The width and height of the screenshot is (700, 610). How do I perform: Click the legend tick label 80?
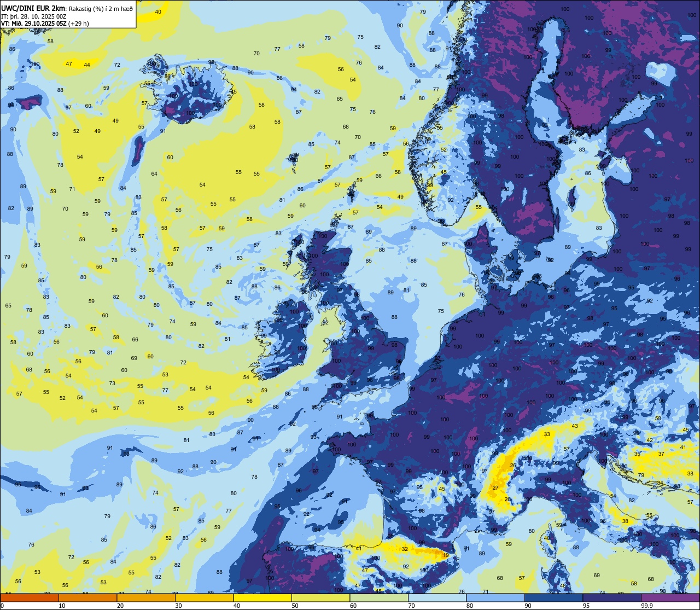470,606
